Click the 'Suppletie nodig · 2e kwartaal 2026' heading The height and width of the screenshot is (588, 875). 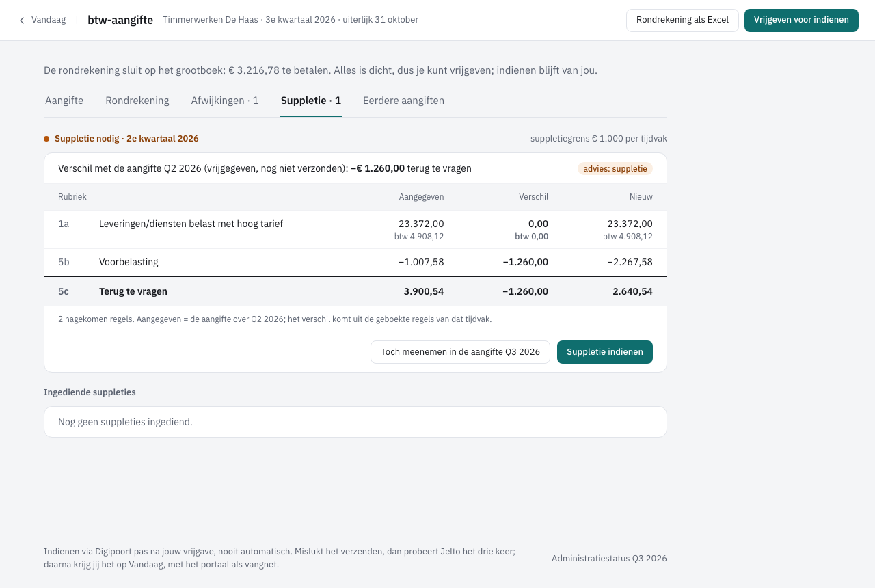point(126,139)
